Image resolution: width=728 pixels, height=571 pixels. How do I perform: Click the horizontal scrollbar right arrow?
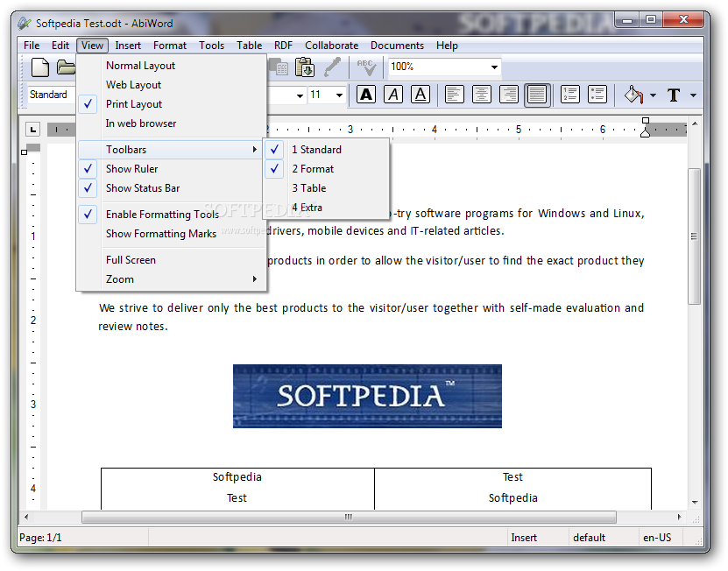(x=680, y=517)
